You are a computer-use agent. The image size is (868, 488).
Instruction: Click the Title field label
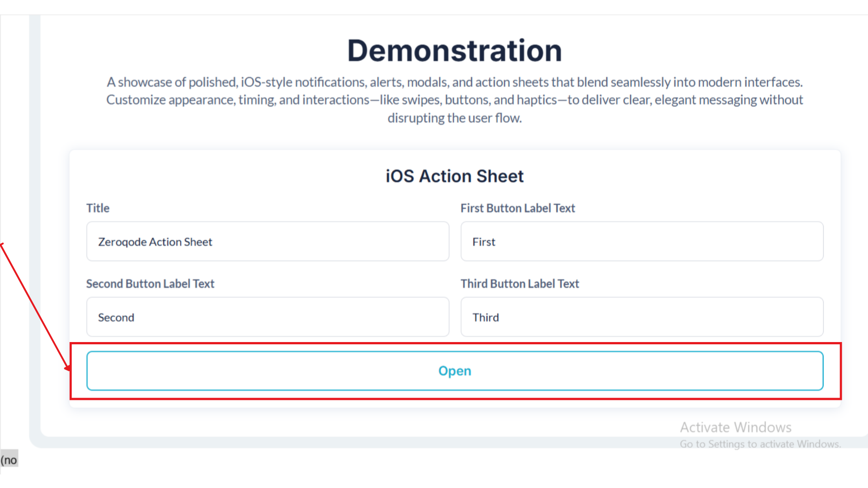(98, 208)
